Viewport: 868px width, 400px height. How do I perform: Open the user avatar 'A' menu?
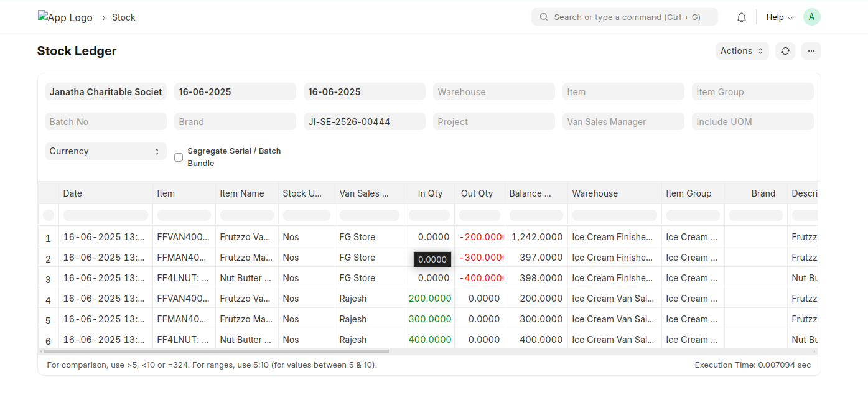click(x=811, y=17)
